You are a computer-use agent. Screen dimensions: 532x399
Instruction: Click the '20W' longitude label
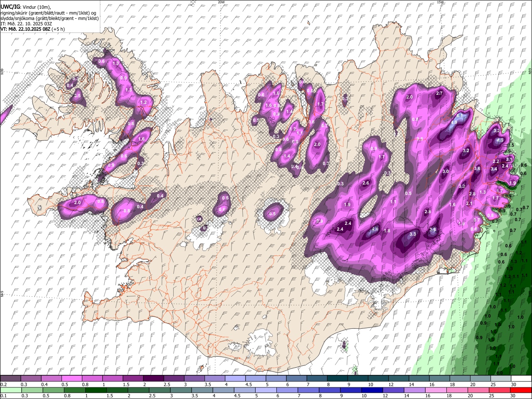coord(221,2)
